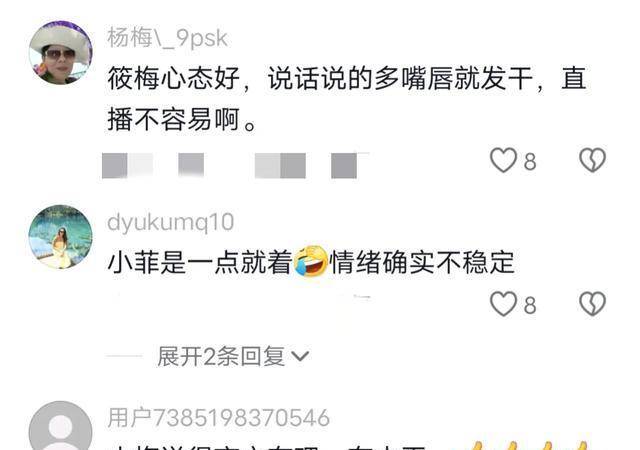Dislike 杨梅\_9psk's comment with broken heart
640x450 pixels.
tap(592, 160)
